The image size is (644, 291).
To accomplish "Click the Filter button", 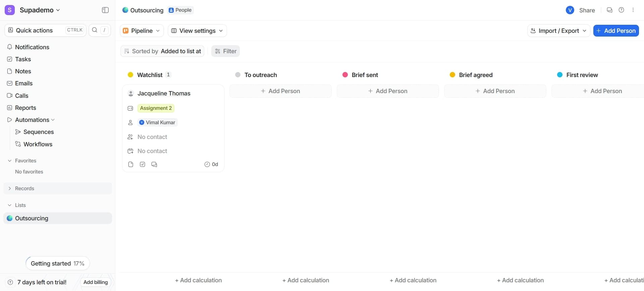I will point(225,51).
